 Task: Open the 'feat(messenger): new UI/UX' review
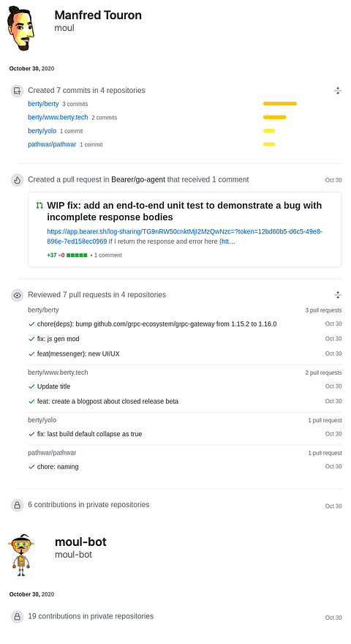(78, 353)
